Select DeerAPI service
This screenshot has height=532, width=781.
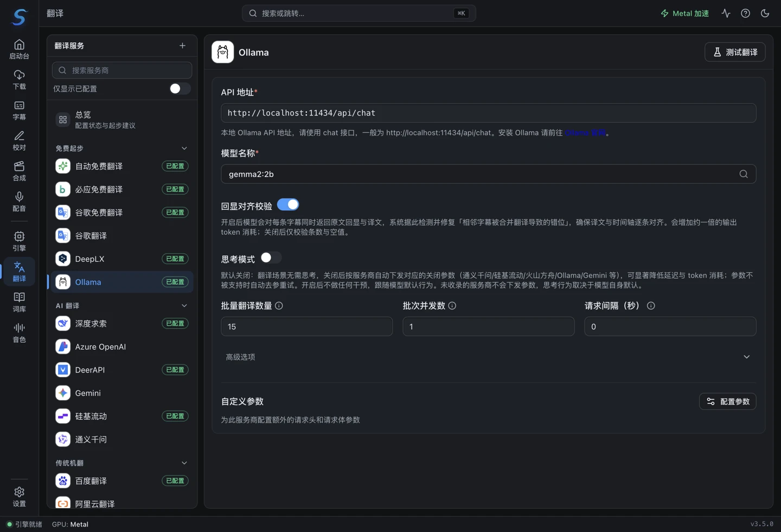coord(122,370)
